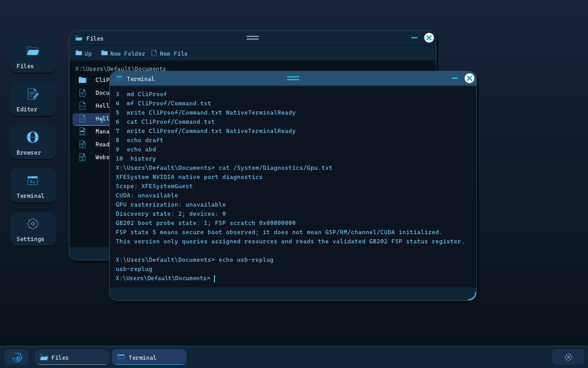Launch the Browser from the sidebar

tap(33, 142)
